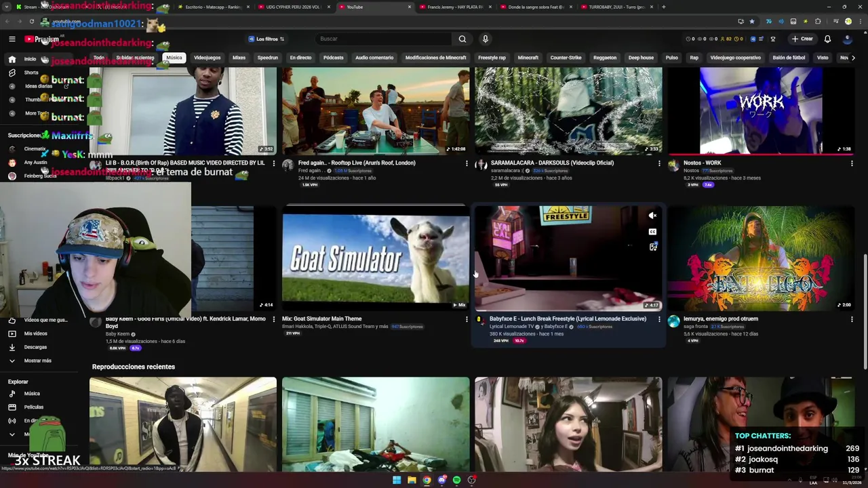Open recent playback tunnel video thumbnail

[183, 424]
